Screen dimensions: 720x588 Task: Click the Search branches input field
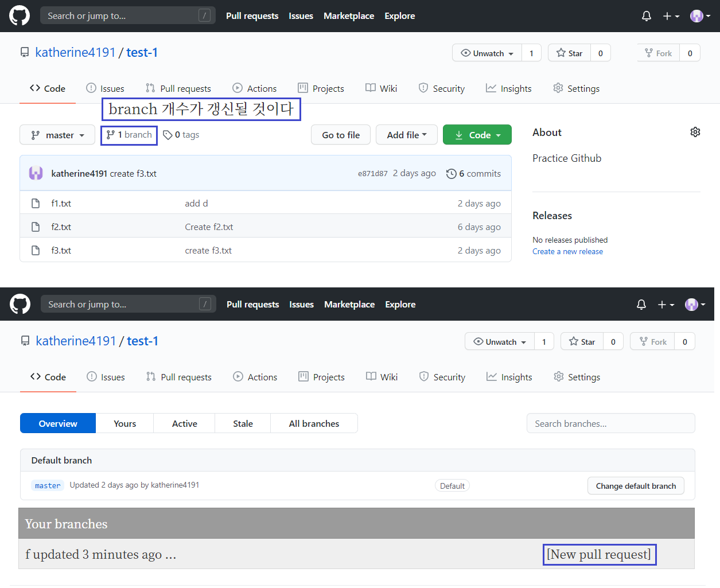click(610, 423)
